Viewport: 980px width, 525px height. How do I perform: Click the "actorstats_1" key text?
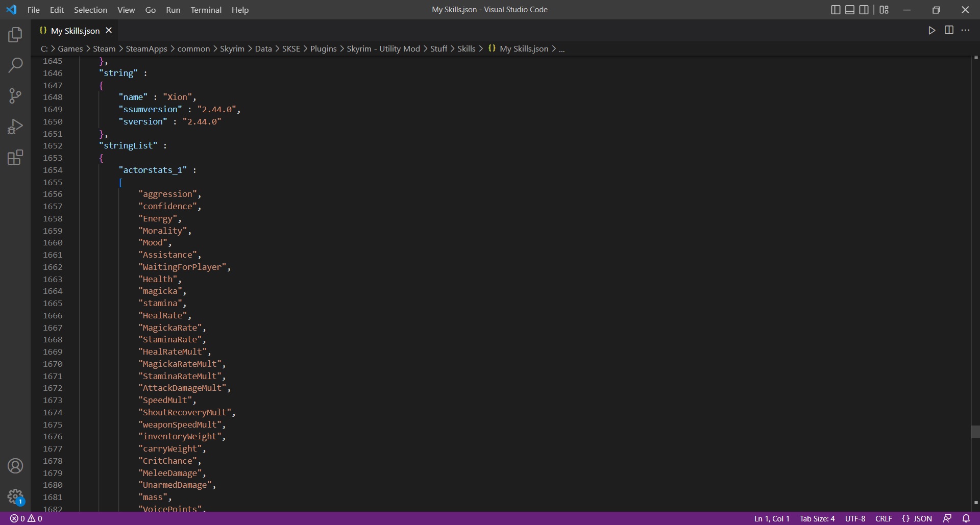point(153,170)
